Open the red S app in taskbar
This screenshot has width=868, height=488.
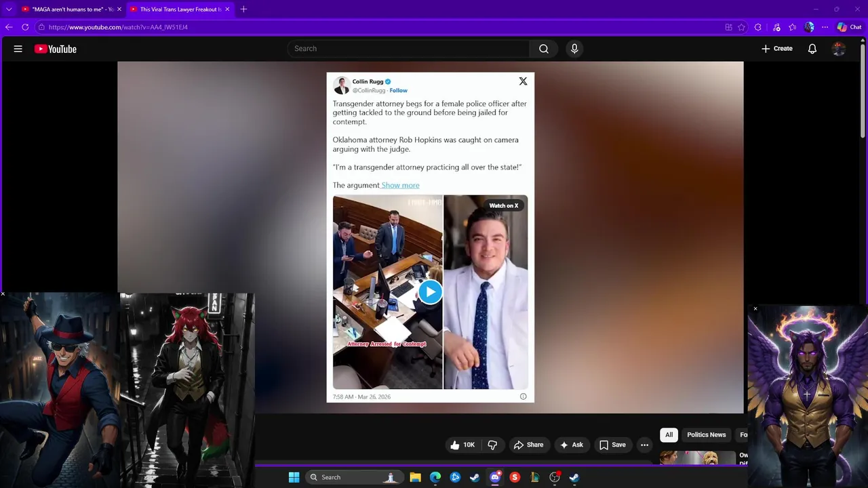(x=515, y=477)
